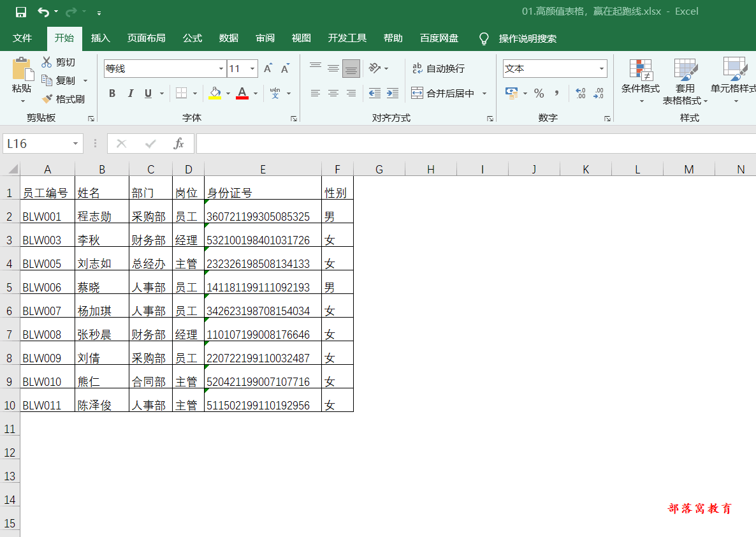756x537 pixels.
Task: Select cell containing 程志勋
Action: [102, 212]
